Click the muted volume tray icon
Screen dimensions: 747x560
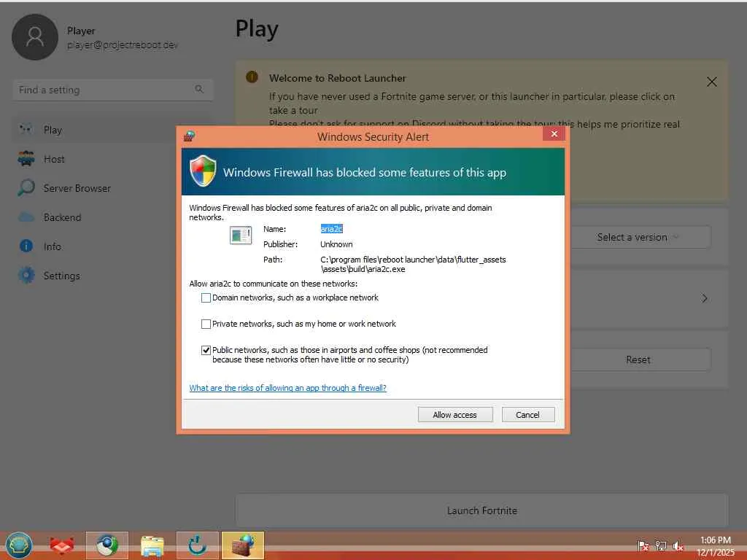pos(678,545)
